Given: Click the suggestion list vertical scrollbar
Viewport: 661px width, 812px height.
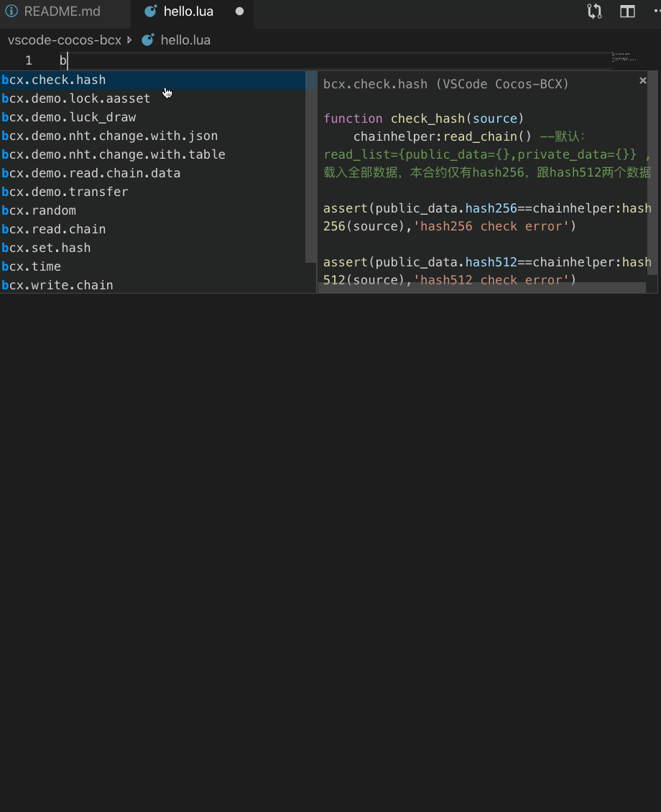Looking at the screenshot, I should (310, 167).
